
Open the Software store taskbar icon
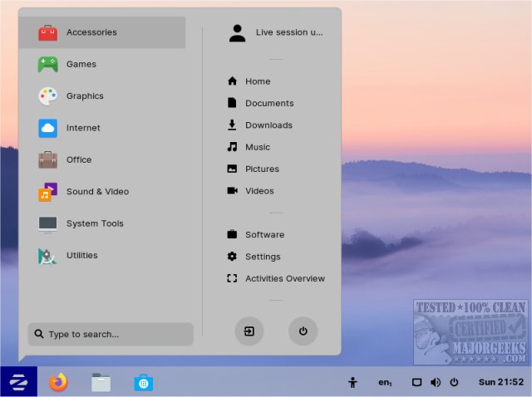tap(144, 383)
